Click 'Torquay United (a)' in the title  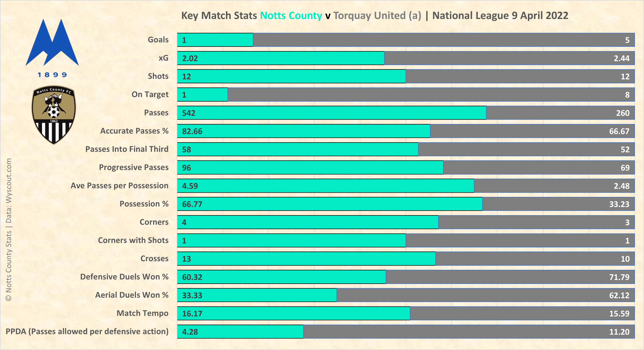coord(377,16)
